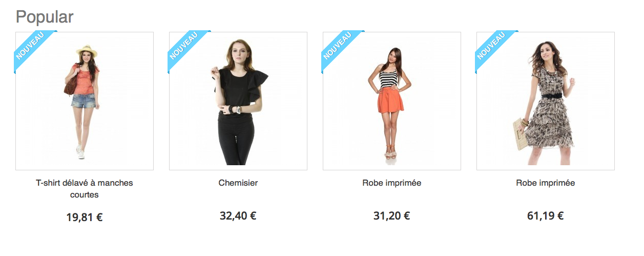
Task: Open the Chemisier product title link
Action: (x=238, y=183)
